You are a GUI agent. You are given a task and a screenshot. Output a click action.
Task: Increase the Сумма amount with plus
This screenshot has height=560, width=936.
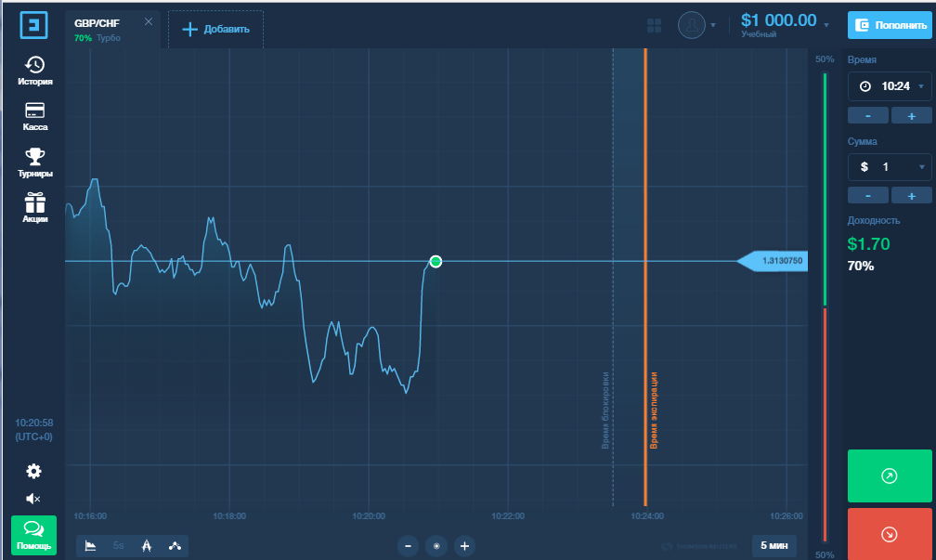[912, 196]
